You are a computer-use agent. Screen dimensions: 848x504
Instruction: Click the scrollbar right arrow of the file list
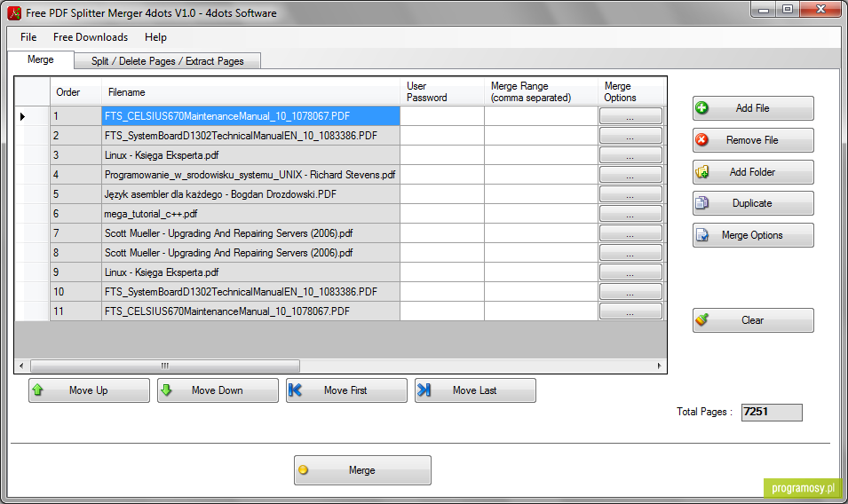click(659, 366)
